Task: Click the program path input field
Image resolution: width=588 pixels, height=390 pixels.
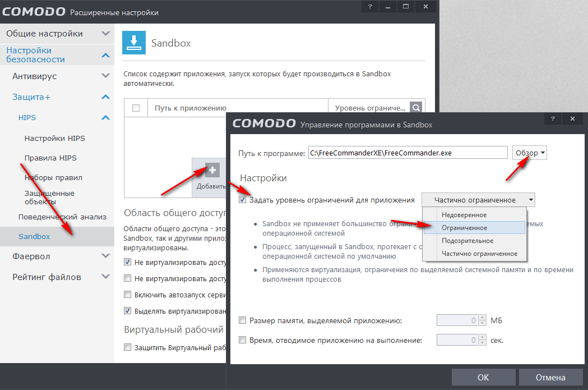Action: (408, 153)
